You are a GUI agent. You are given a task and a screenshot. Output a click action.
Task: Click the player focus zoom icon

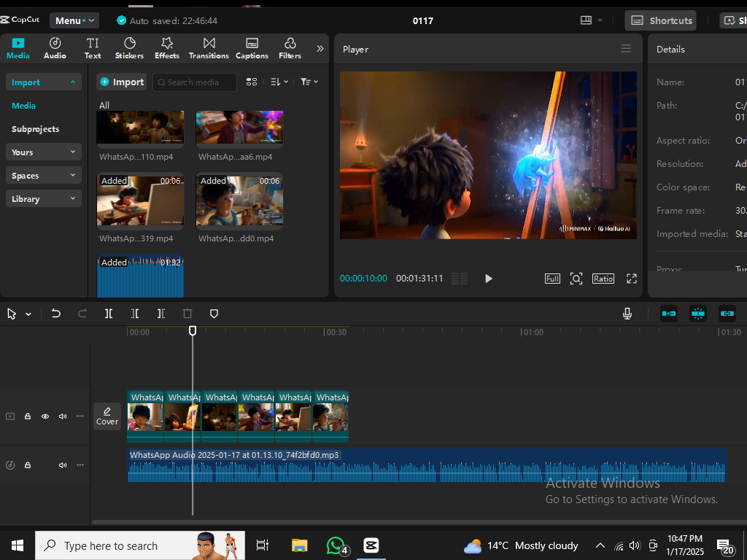coord(576,279)
